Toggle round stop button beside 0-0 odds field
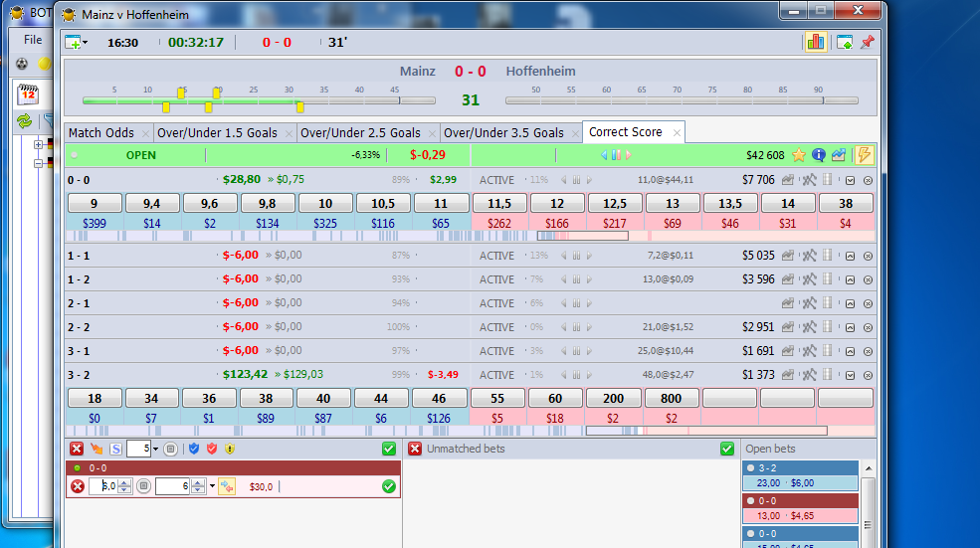 click(x=143, y=486)
